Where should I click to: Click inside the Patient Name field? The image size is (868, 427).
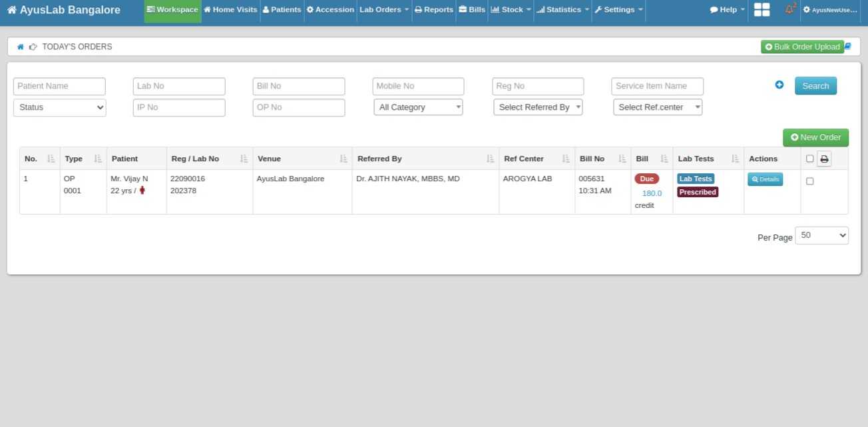point(59,86)
